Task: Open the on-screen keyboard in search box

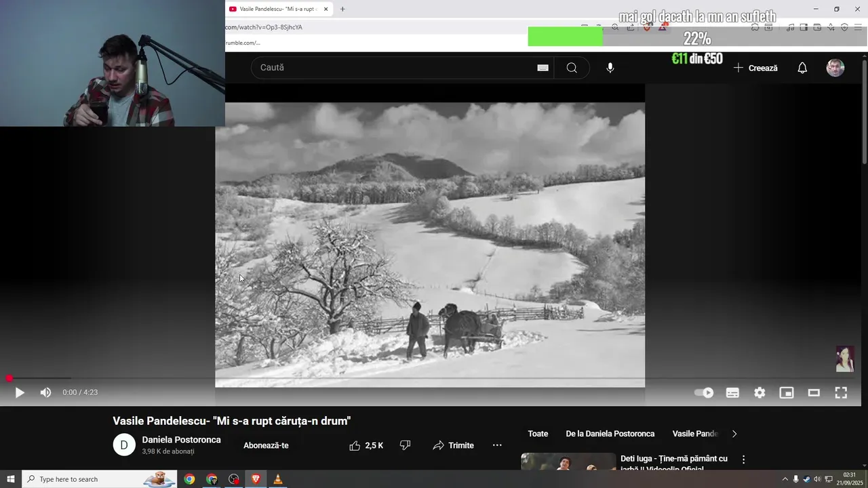Action: 542,68
